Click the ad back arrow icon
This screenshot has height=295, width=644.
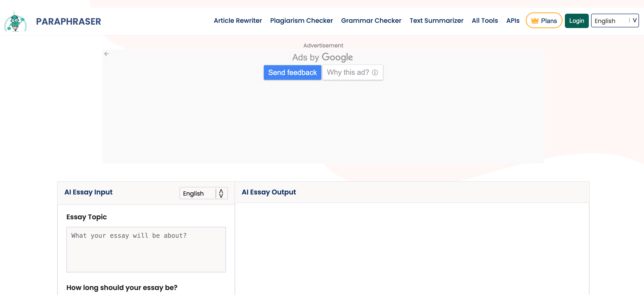(106, 54)
